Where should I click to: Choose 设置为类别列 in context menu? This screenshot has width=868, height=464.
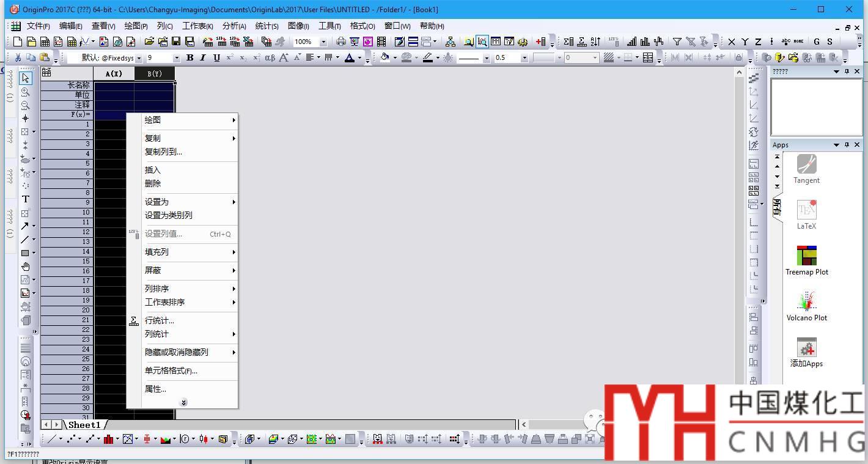point(169,215)
